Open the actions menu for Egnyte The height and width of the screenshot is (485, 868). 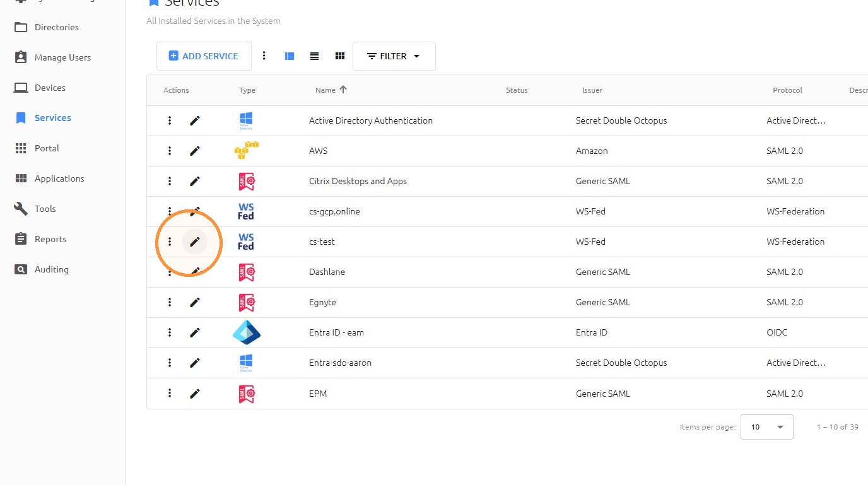(x=170, y=302)
